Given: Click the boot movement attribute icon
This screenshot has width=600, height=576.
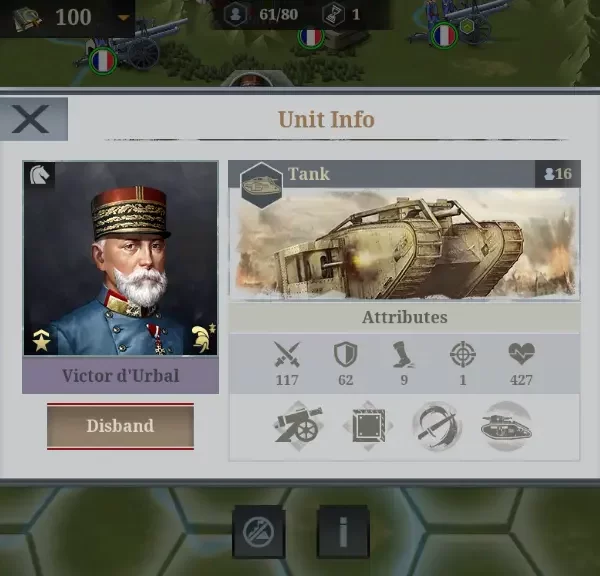Looking at the screenshot, I should pyautogui.click(x=404, y=355).
